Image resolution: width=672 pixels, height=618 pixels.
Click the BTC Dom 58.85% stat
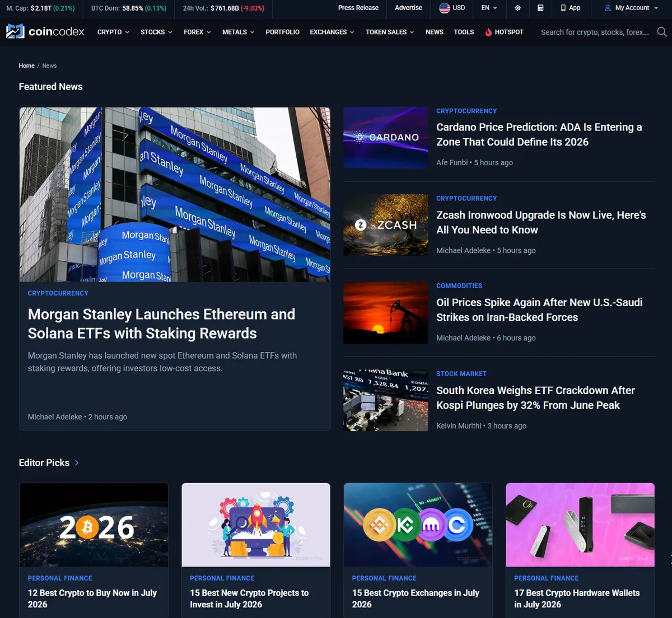point(129,8)
